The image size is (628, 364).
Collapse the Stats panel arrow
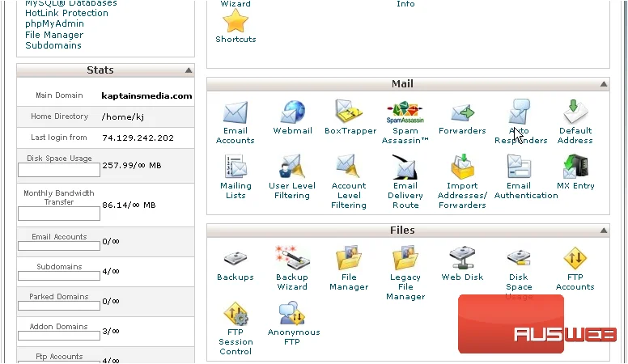pos(189,70)
